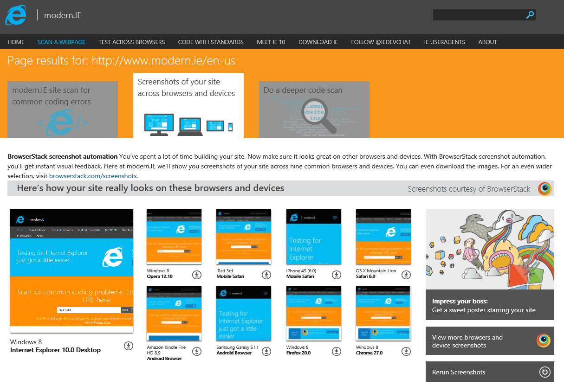Download the iPad 3rd Mobile Safari screenshot
Image resolution: width=564 pixels, height=392 pixels.
(x=266, y=275)
